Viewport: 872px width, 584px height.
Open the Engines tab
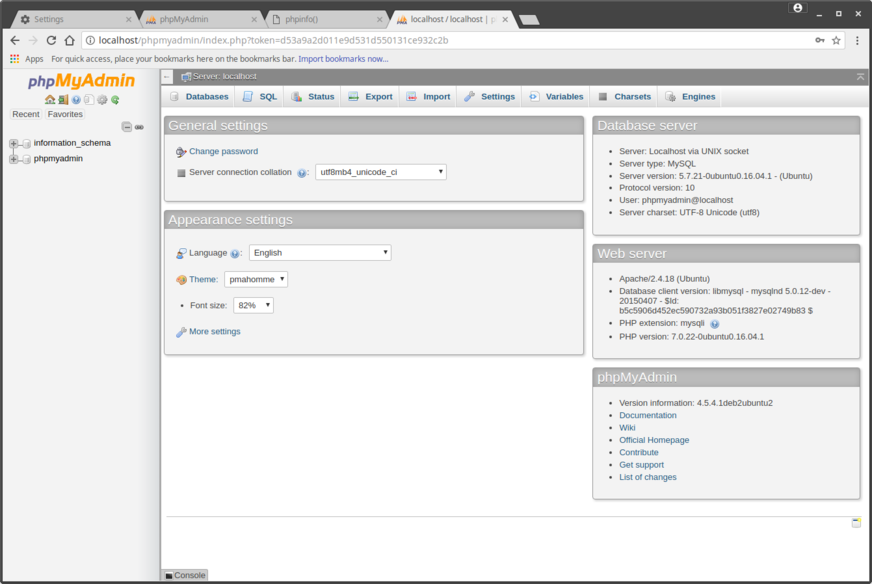pos(691,97)
